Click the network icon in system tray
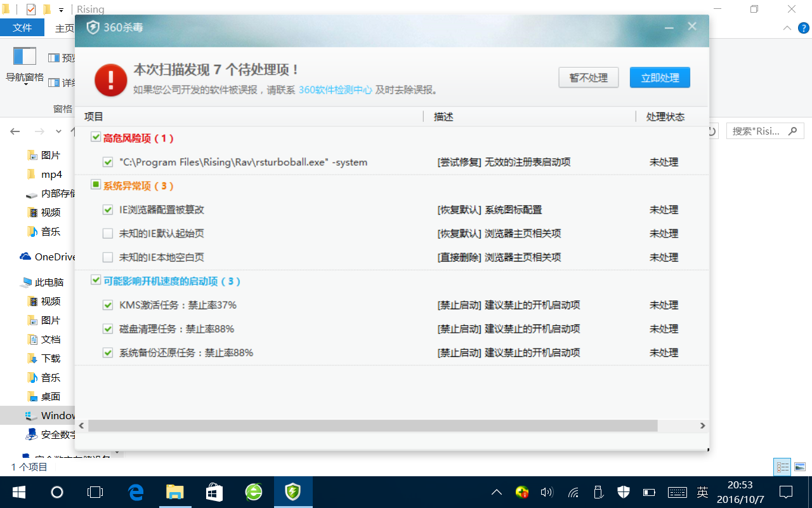This screenshot has height=508, width=812. [573, 492]
